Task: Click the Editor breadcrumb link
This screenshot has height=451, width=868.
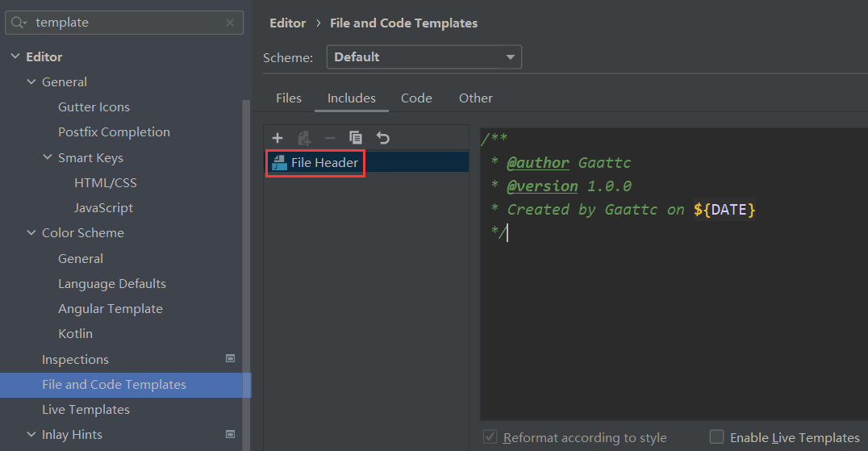Action: (287, 23)
